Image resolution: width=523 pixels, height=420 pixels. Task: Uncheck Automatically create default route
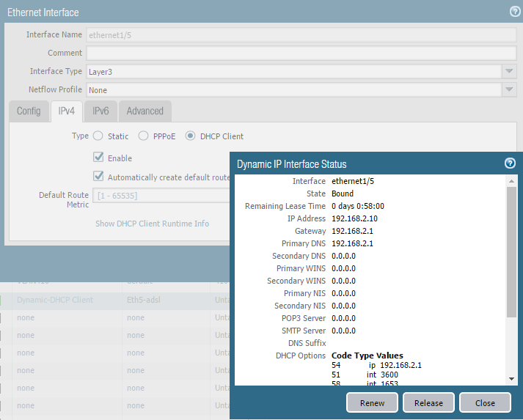click(98, 177)
